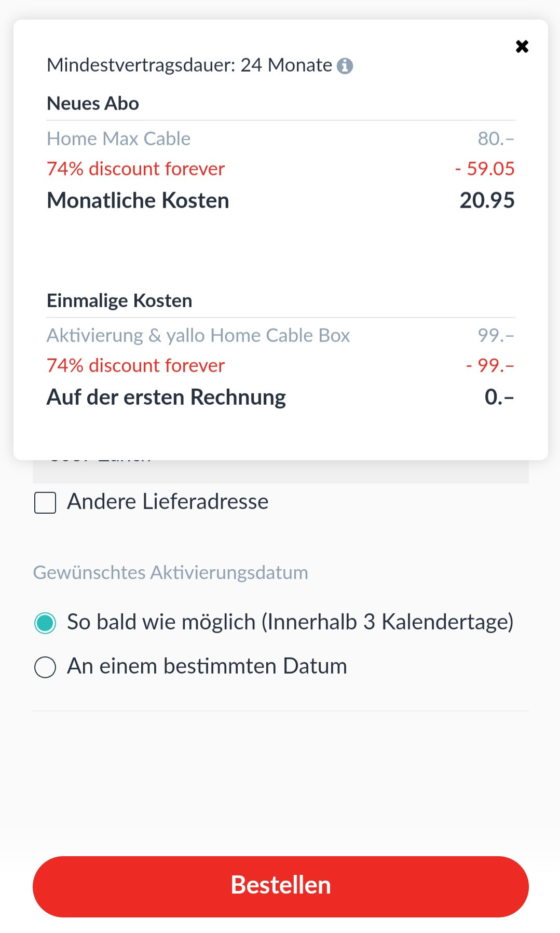Click the Mindestvertragsdauer: 24 Monate text
The image size is (560, 933).
click(x=189, y=65)
